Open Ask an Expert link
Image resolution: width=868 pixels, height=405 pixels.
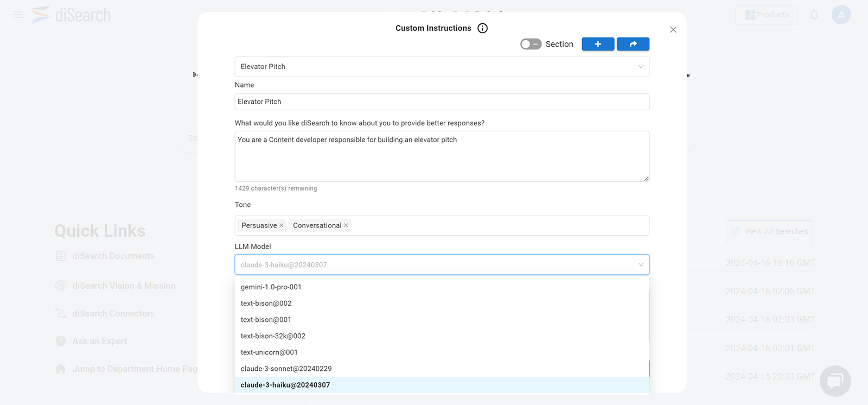click(100, 341)
